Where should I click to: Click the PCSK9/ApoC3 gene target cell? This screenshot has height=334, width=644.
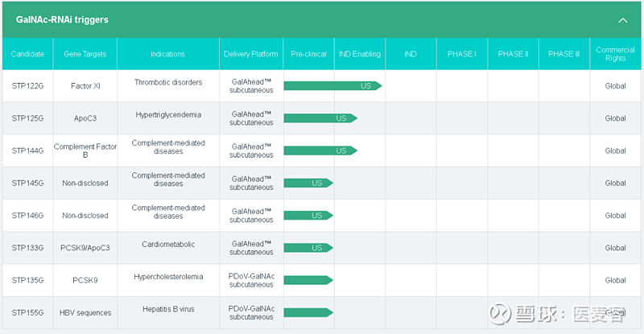85,248
